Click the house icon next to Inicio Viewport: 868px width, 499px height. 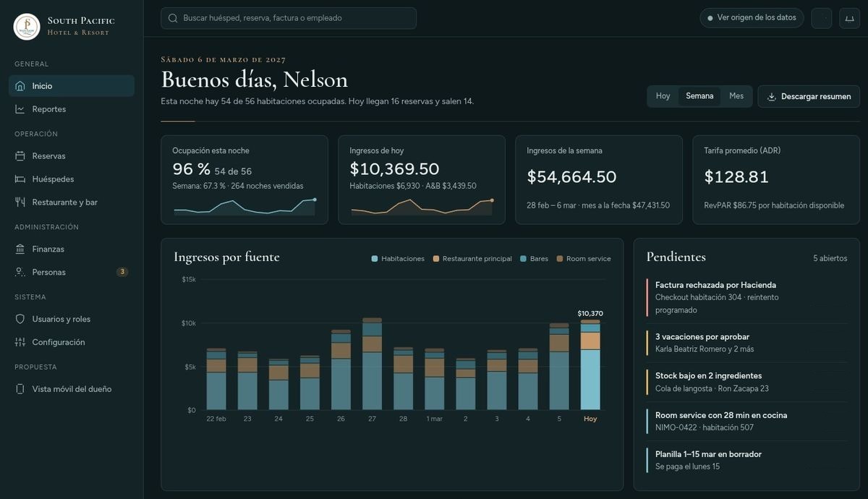pyautogui.click(x=20, y=86)
